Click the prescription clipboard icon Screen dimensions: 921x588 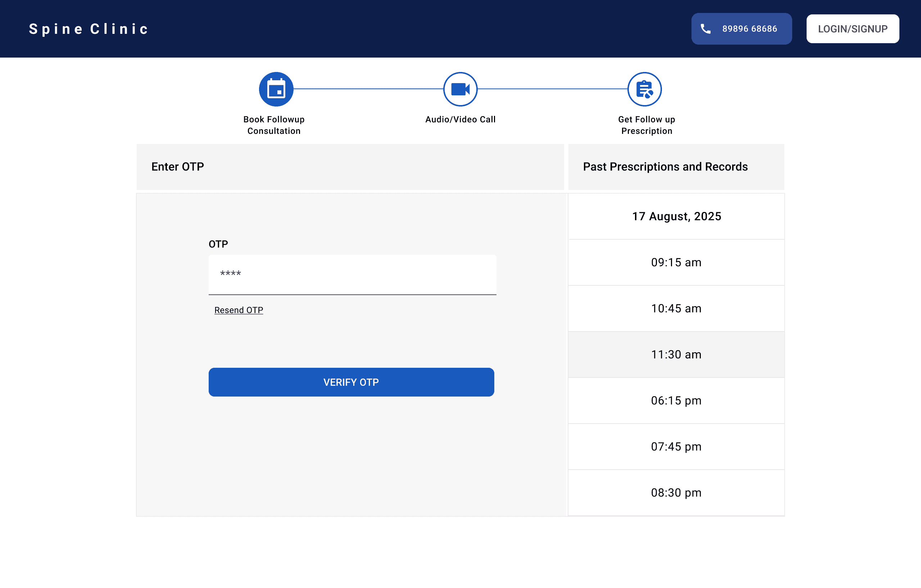coord(644,89)
